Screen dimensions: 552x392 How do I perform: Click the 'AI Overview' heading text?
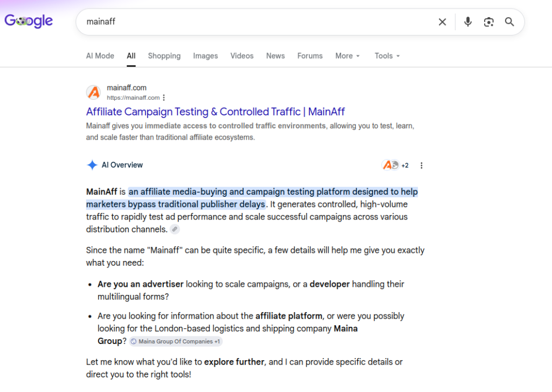pos(122,165)
